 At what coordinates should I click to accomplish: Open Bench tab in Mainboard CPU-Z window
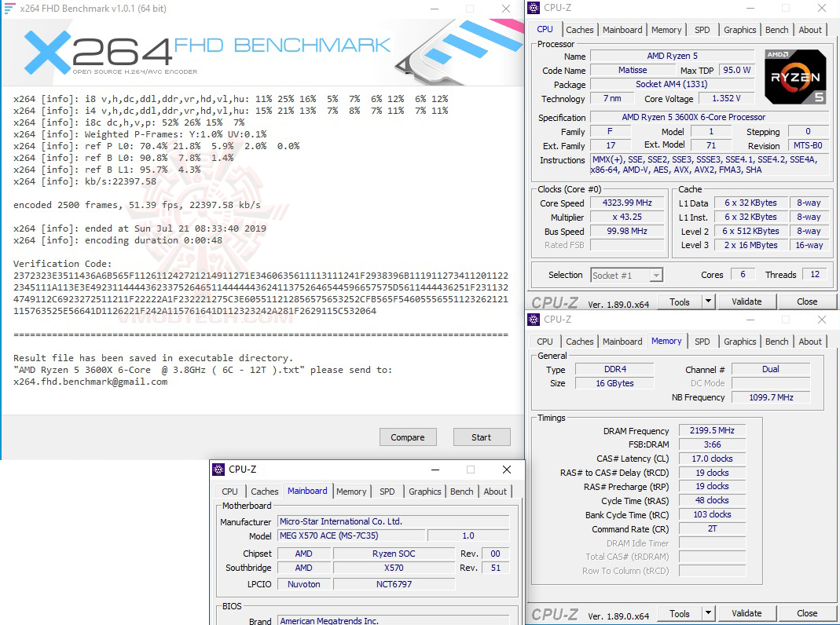[x=461, y=492]
